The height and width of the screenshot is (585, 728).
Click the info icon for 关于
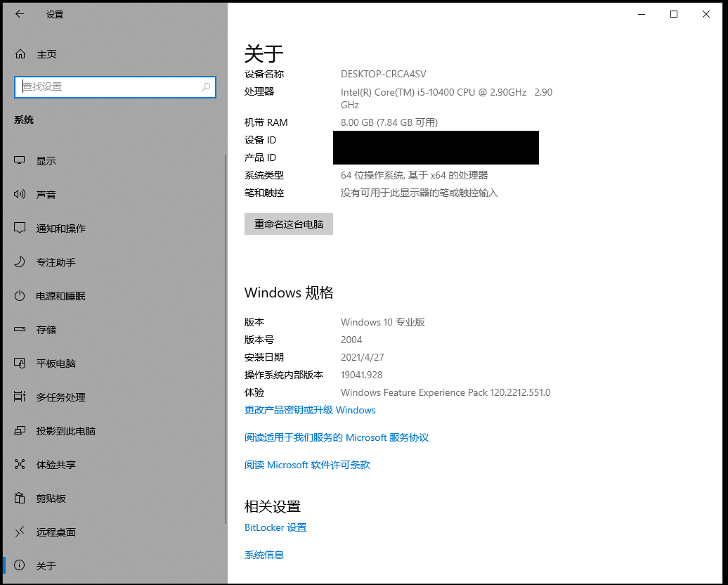click(20, 565)
